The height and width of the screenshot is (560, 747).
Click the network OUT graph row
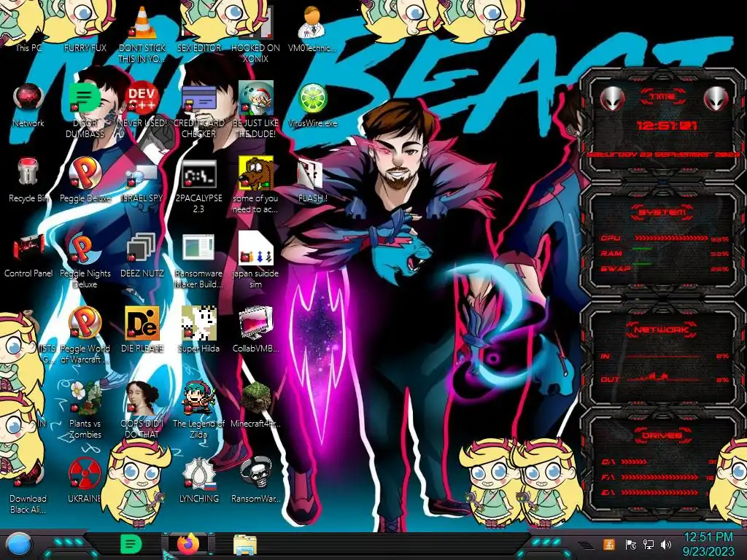(x=663, y=378)
